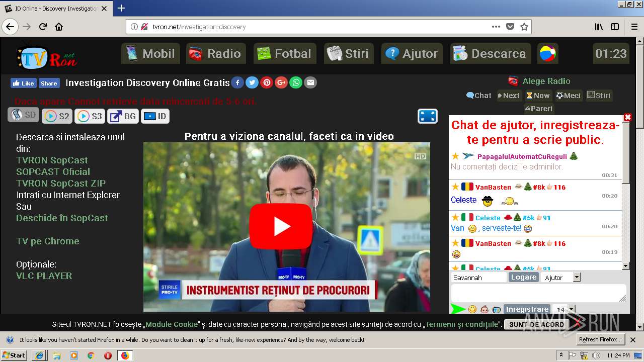Click the Facebook Share button
644x362 pixels.
pyautogui.click(x=49, y=83)
